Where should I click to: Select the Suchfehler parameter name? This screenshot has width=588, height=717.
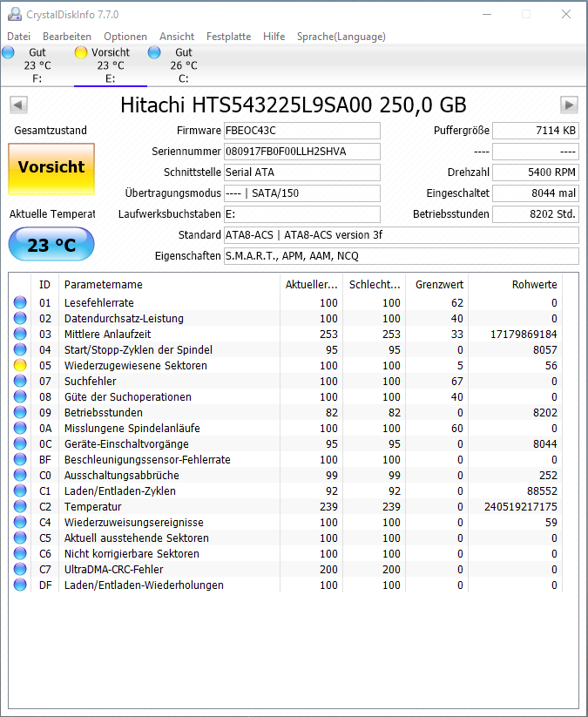[x=91, y=381]
